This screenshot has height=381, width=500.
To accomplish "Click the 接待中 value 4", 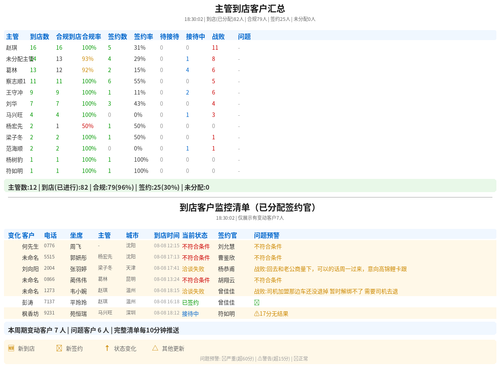I will click(187, 70).
